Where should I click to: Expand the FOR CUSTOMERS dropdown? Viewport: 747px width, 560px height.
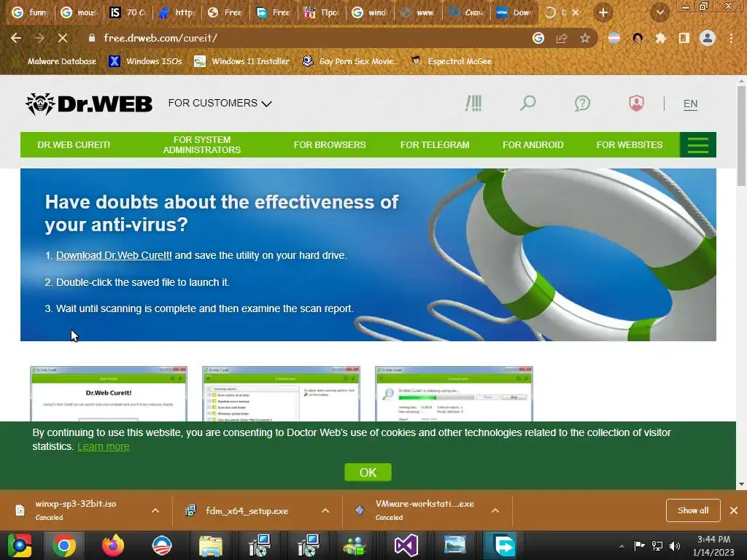(220, 103)
